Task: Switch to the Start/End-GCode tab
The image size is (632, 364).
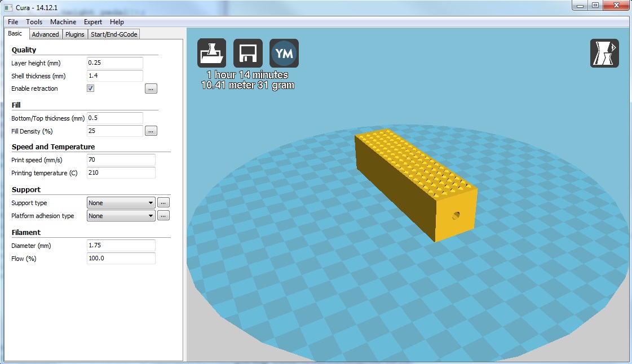Action: click(114, 34)
